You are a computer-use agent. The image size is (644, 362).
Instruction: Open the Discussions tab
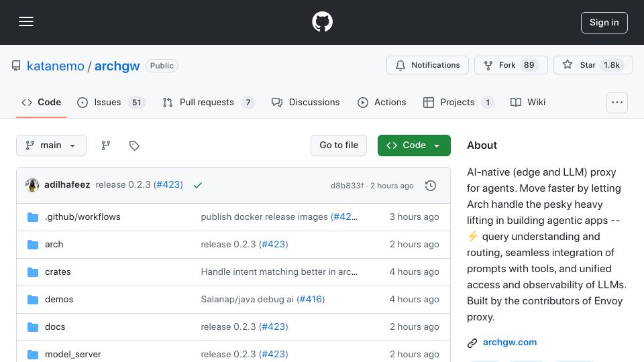pyautogui.click(x=306, y=102)
